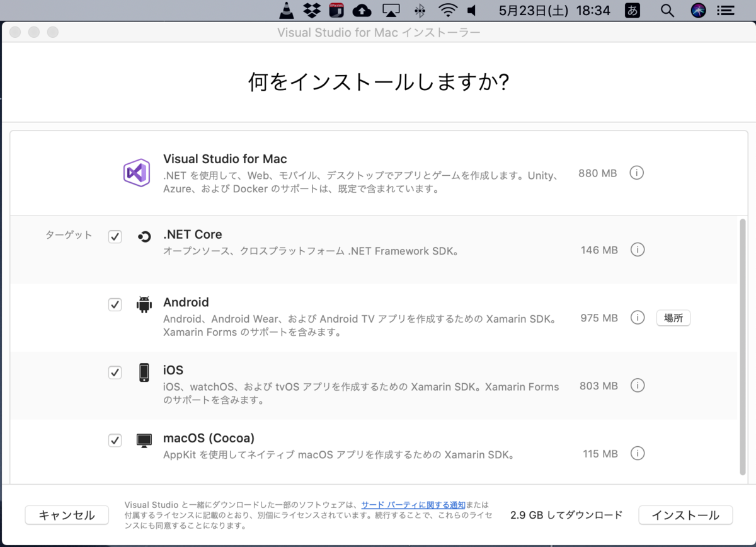The width and height of the screenshot is (756, 547).
Task: Disable the Android component checkbox
Action: 115,304
